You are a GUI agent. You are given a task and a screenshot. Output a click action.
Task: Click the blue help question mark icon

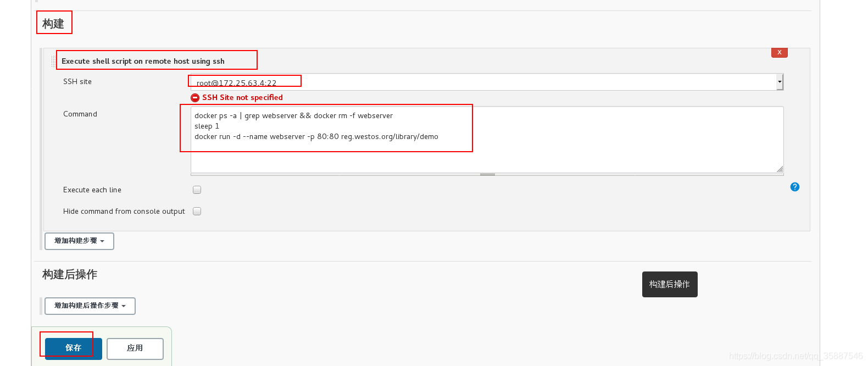coord(794,187)
